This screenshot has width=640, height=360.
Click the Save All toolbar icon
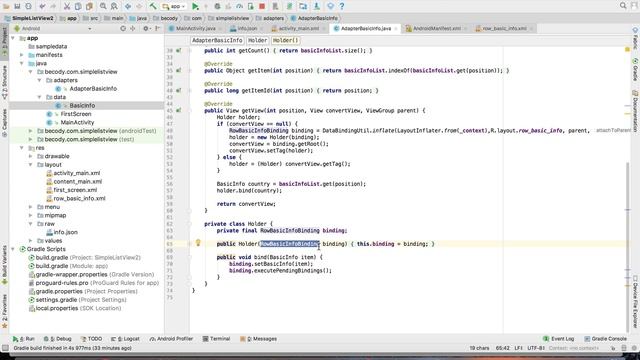coord(17,6)
